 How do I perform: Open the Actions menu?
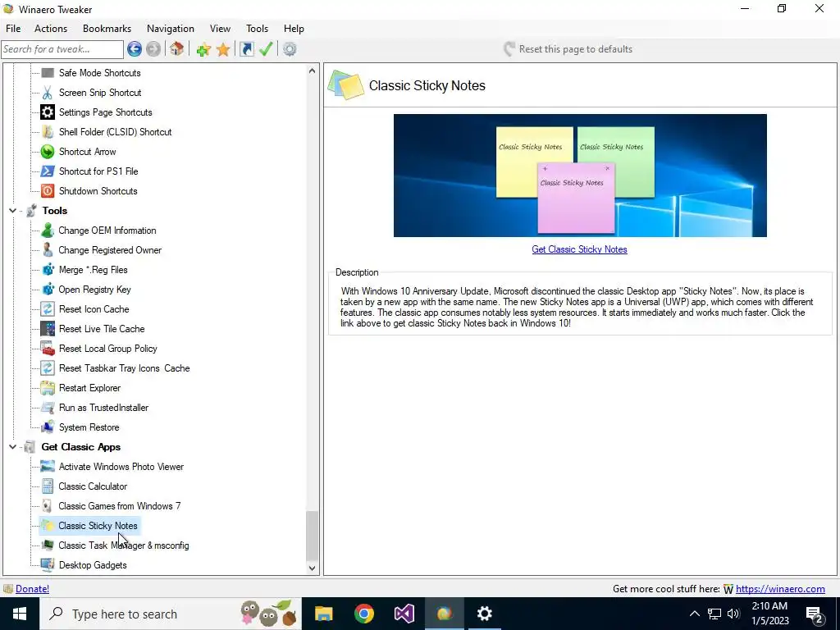tap(51, 29)
